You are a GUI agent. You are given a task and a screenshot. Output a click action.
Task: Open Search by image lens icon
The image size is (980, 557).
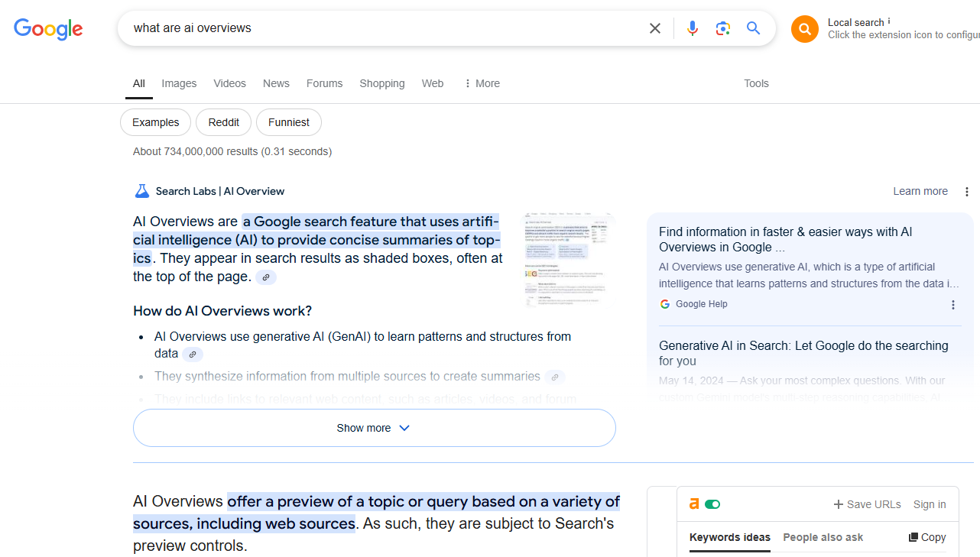click(723, 28)
